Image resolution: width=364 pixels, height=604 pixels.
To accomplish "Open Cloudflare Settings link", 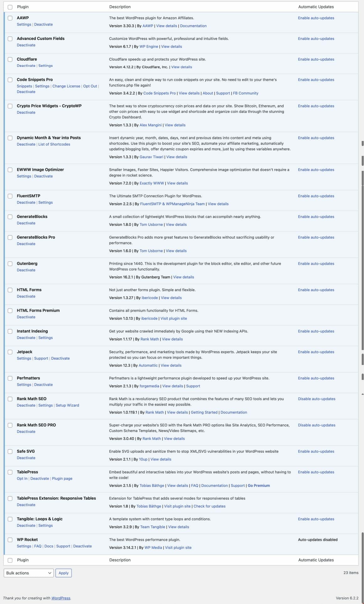I will tap(45, 66).
